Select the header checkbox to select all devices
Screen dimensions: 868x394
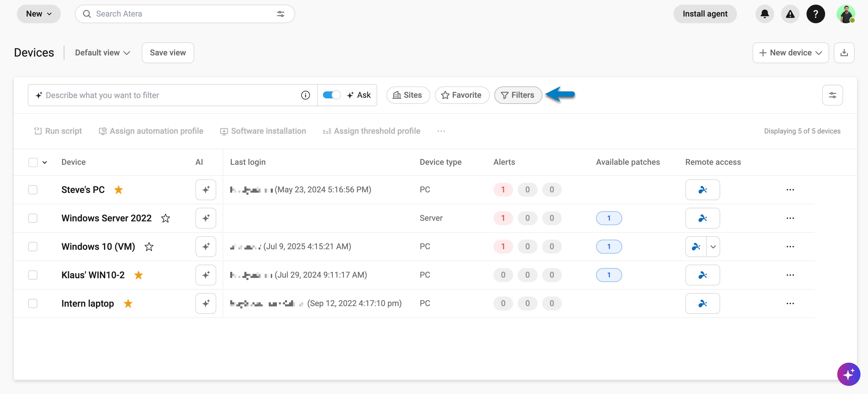tap(33, 162)
